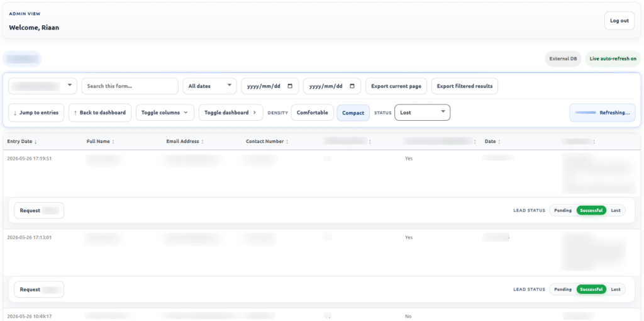Click the Refreshing... button
The width and height of the screenshot is (644, 321).
tap(602, 113)
